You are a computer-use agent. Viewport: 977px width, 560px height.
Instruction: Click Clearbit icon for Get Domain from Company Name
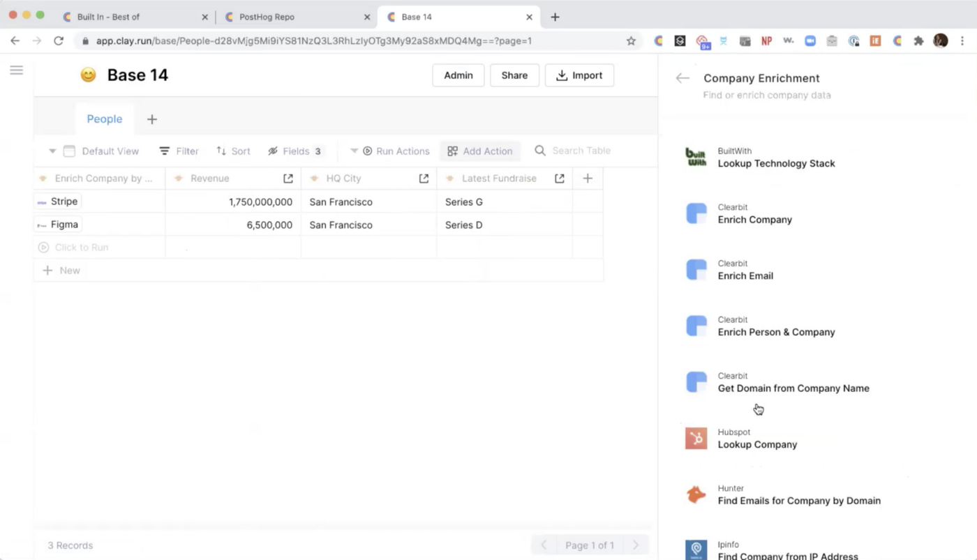point(696,382)
